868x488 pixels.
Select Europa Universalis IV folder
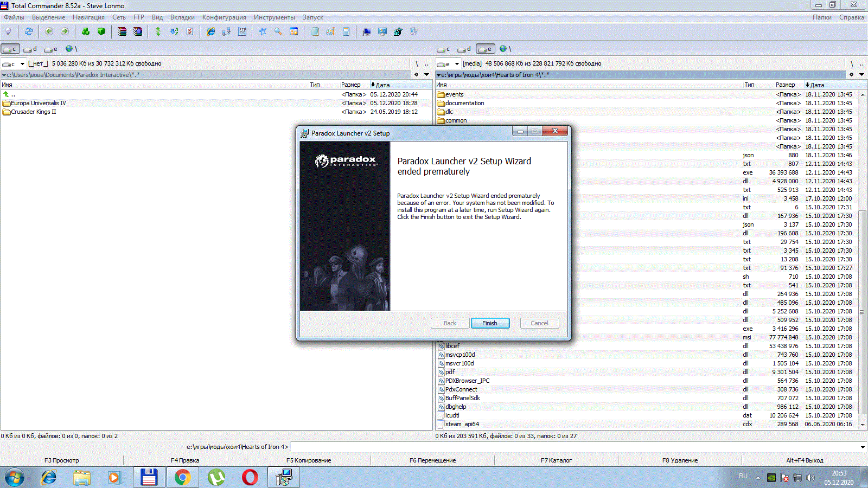(39, 103)
